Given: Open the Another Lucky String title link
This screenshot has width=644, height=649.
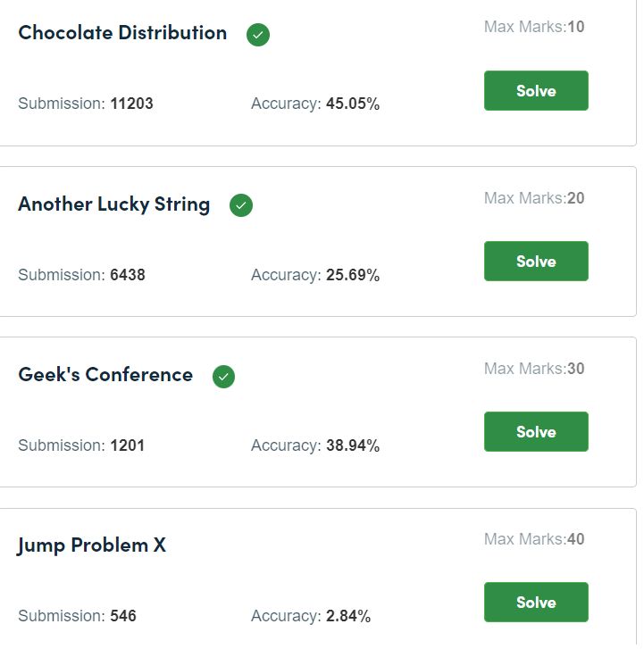Looking at the screenshot, I should click(114, 205).
